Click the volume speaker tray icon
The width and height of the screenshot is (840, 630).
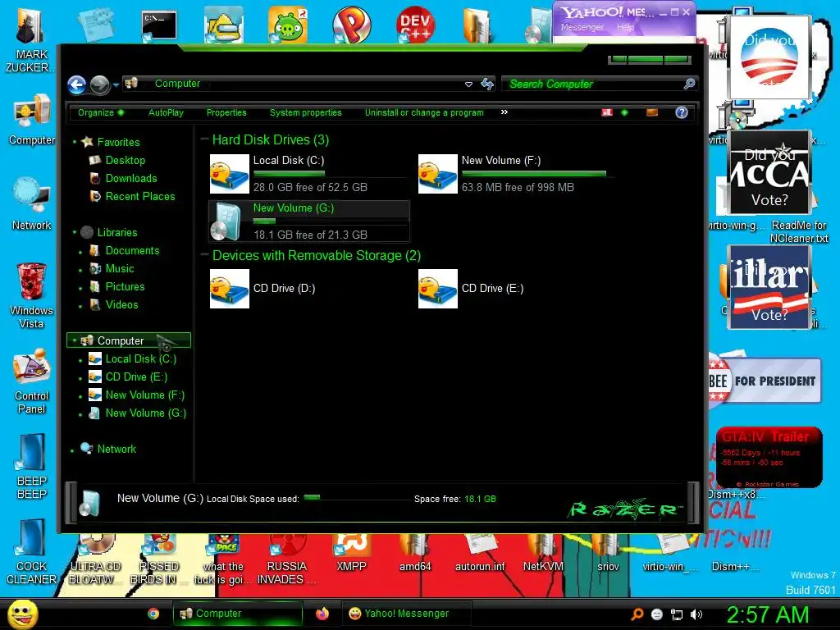click(696, 614)
